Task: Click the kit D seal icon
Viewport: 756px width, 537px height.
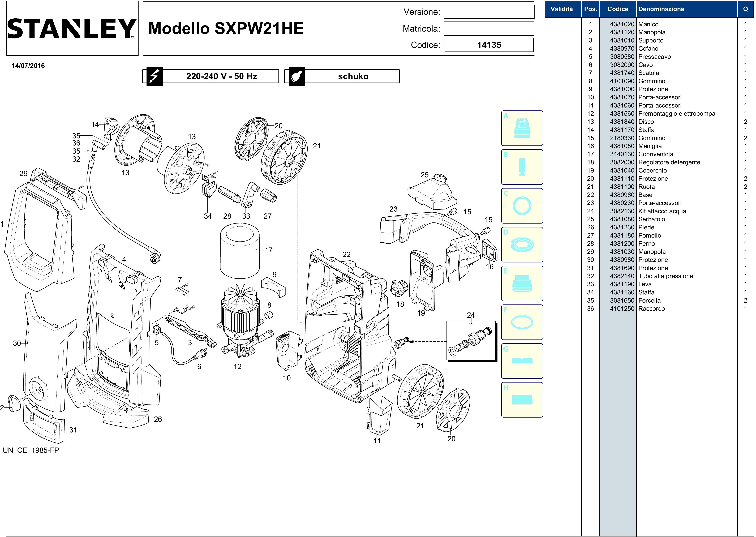Action: click(522, 245)
